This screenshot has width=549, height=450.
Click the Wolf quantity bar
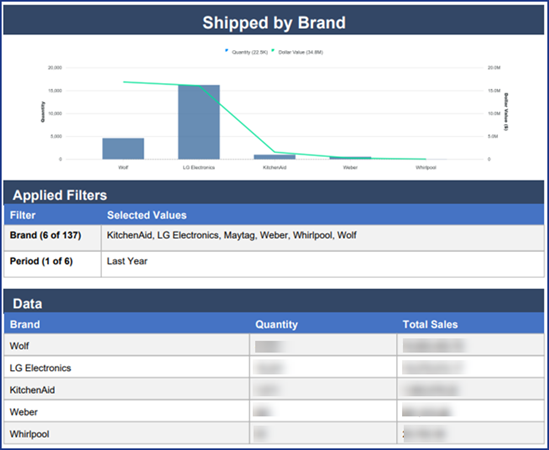[123, 148]
